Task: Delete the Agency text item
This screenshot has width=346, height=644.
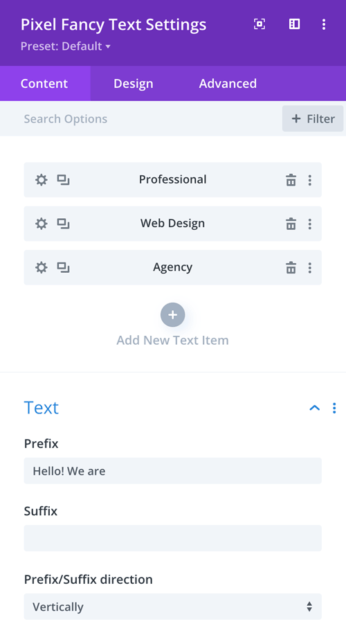Action: 291,268
